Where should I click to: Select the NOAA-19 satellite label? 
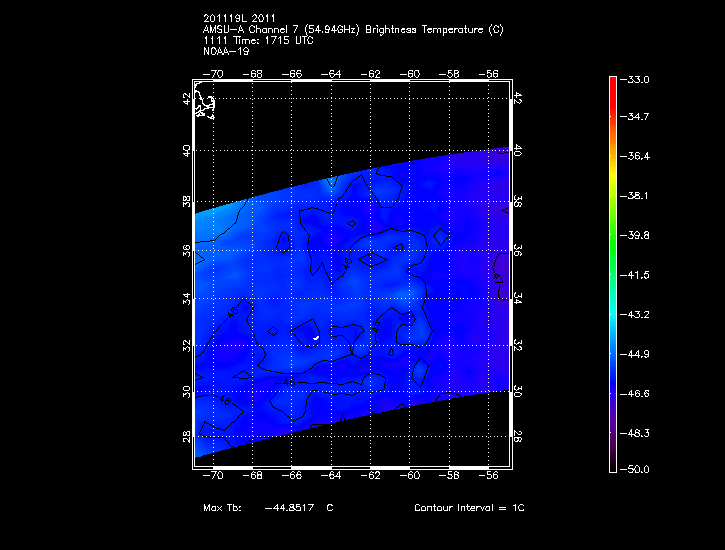(226, 50)
